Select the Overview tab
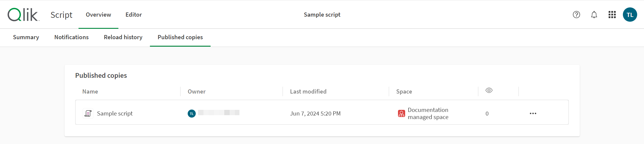Screen dimensions: 644x144 pyautogui.click(x=98, y=15)
